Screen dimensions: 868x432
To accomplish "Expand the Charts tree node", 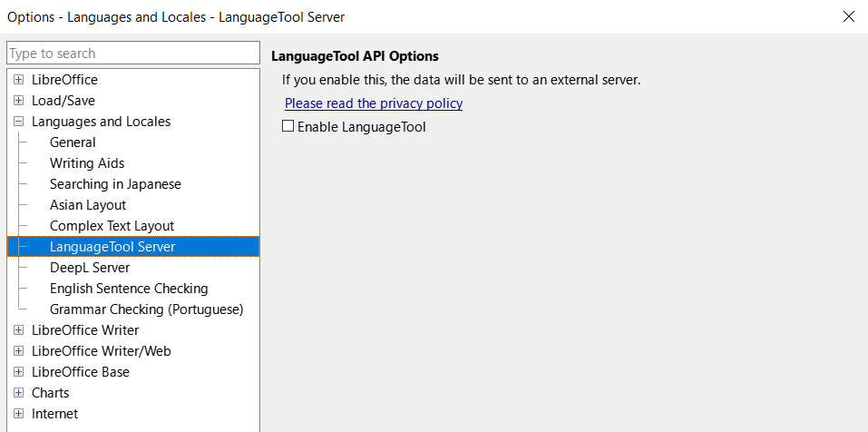I will (19, 393).
